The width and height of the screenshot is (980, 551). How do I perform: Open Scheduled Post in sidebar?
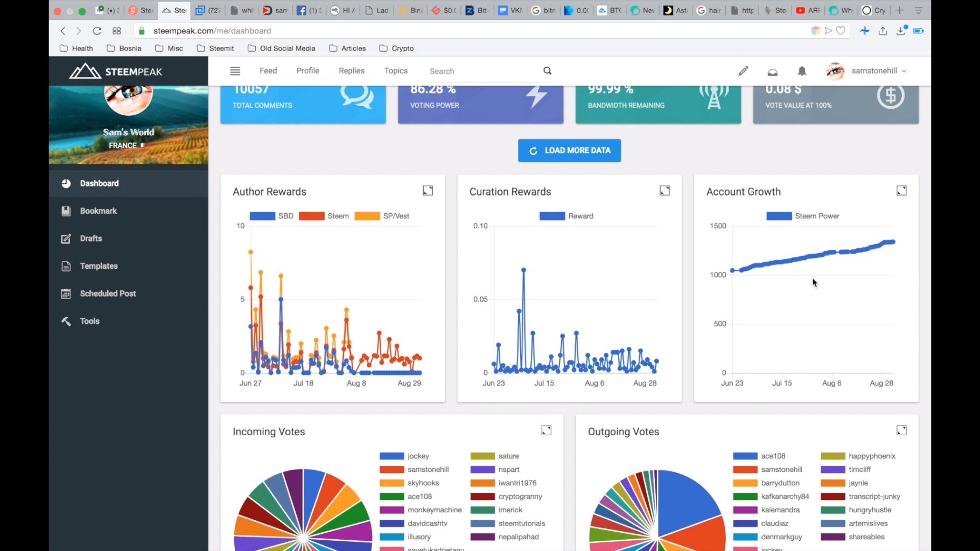point(108,294)
